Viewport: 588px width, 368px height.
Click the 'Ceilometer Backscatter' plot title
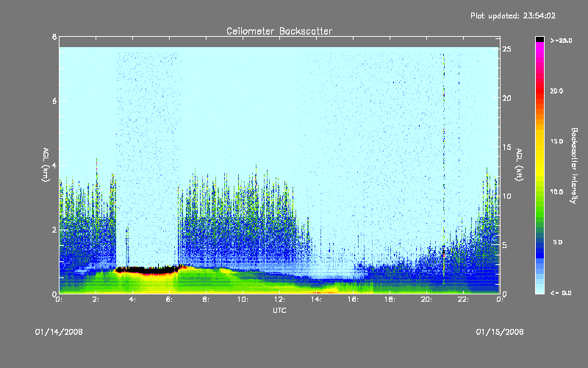click(279, 31)
